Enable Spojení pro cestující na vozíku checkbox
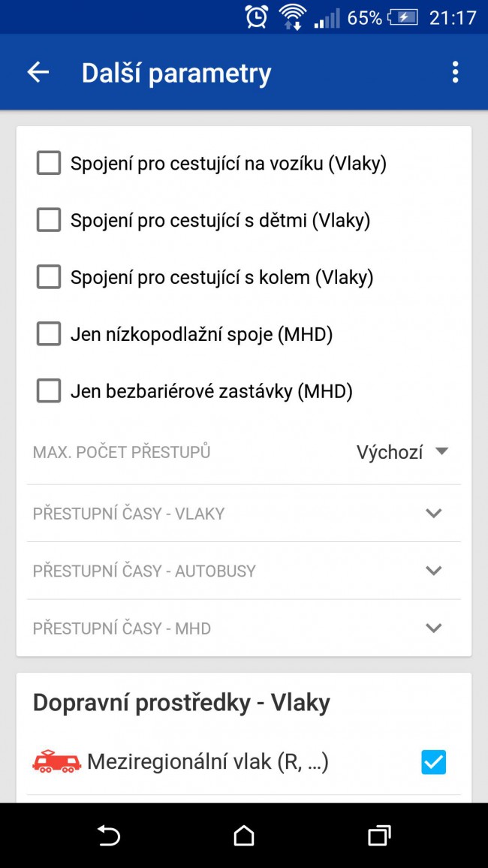 pyautogui.click(x=49, y=164)
